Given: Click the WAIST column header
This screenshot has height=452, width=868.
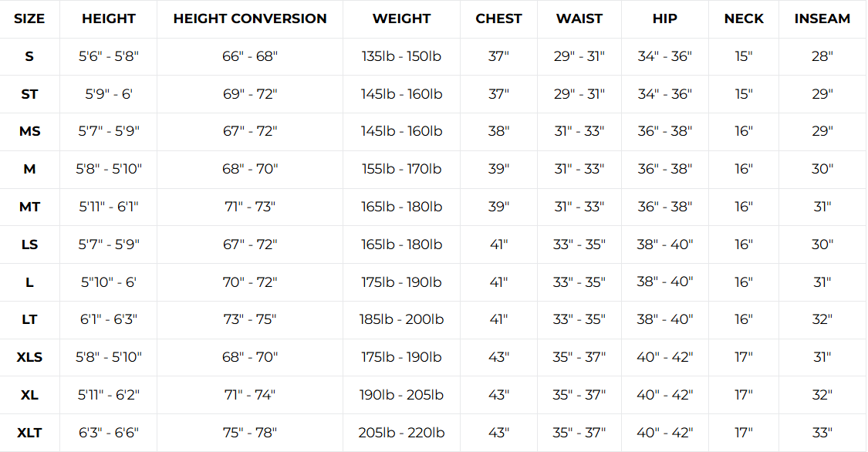Looking at the screenshot, I should (x=579, y=19).
